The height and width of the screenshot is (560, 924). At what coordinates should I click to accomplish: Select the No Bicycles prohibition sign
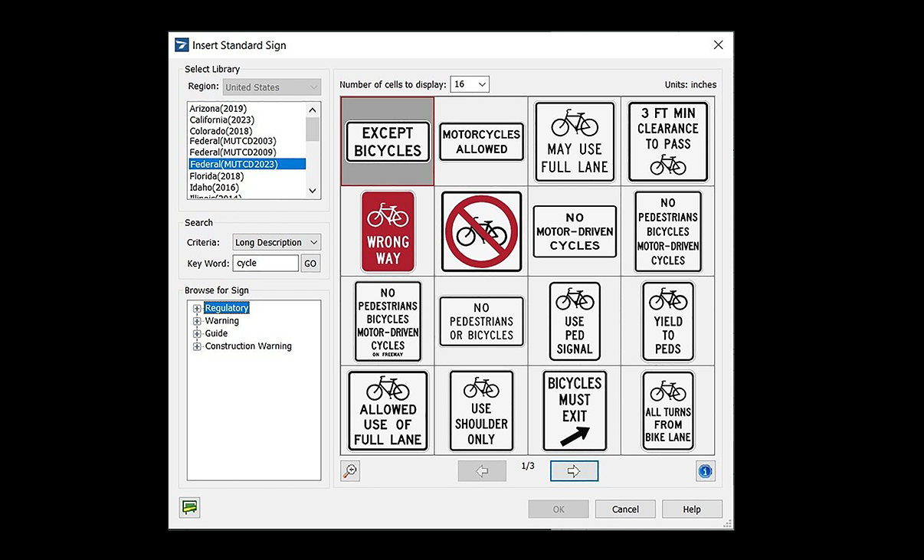pyautogui.click(x=481, y=232)
